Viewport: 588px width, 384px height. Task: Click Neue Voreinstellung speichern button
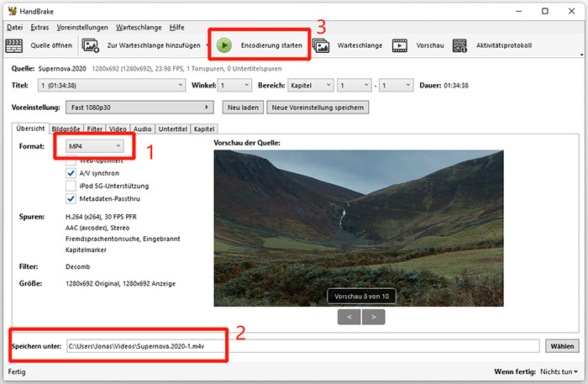[318, 108]
